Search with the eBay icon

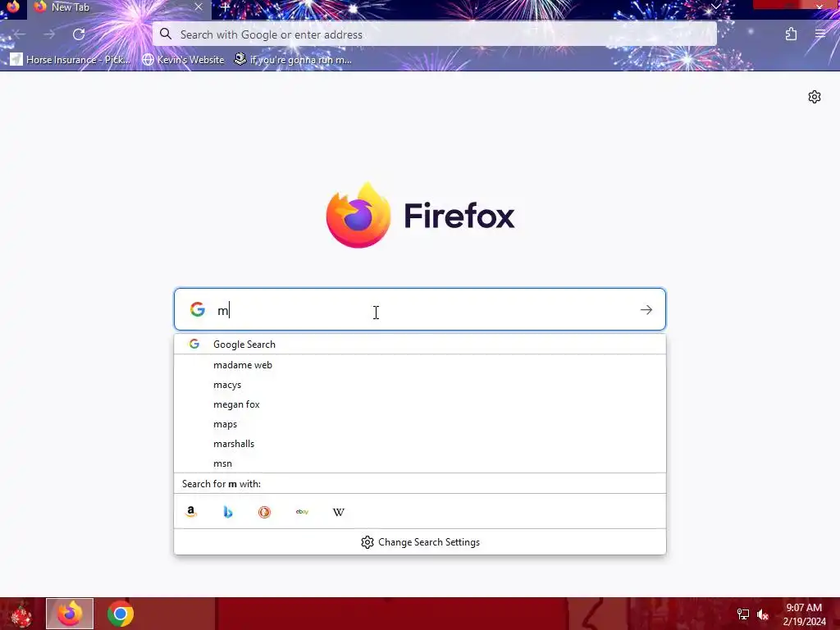pos(302,512)
